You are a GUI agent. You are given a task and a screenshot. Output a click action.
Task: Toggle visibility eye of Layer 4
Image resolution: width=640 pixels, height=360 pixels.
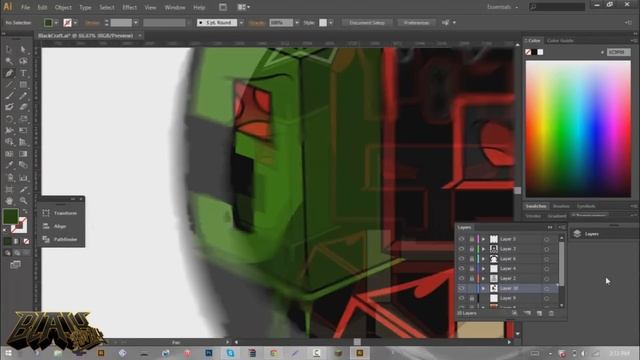pyautogui.click(x=461, y=269)
